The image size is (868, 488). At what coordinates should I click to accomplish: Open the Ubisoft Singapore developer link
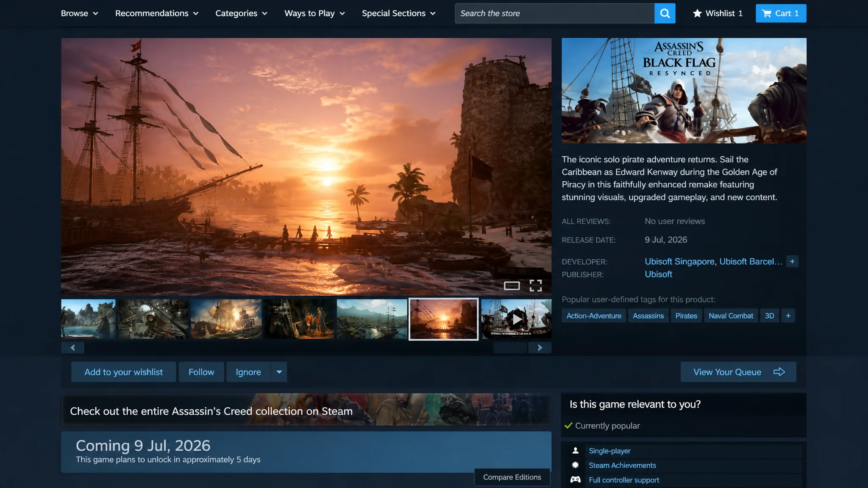point(679,261)
